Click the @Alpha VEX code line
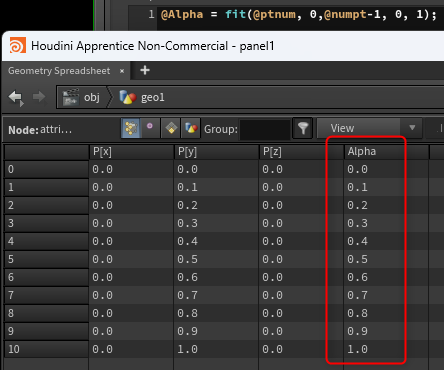 (x=299, y=14)
